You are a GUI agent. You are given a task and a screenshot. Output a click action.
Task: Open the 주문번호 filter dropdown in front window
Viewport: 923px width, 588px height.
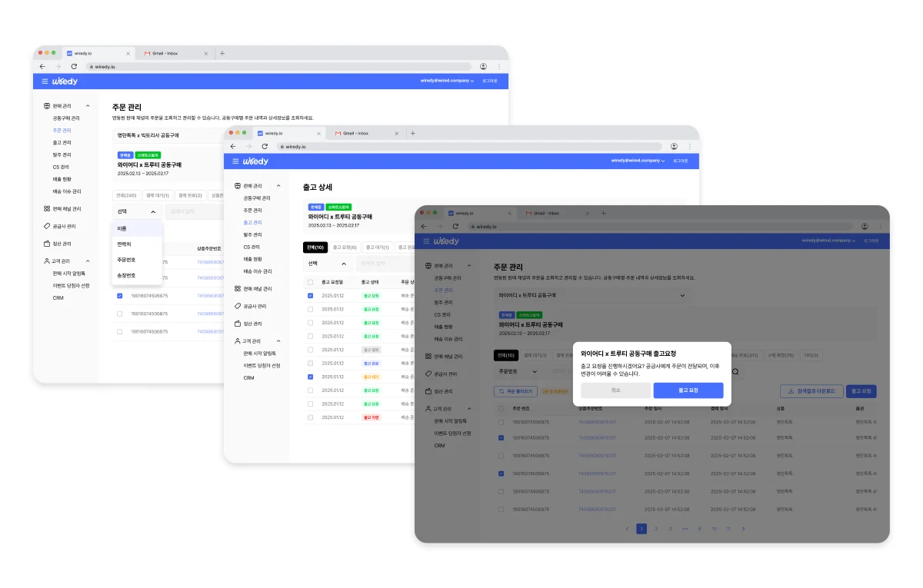coord(518,372)
